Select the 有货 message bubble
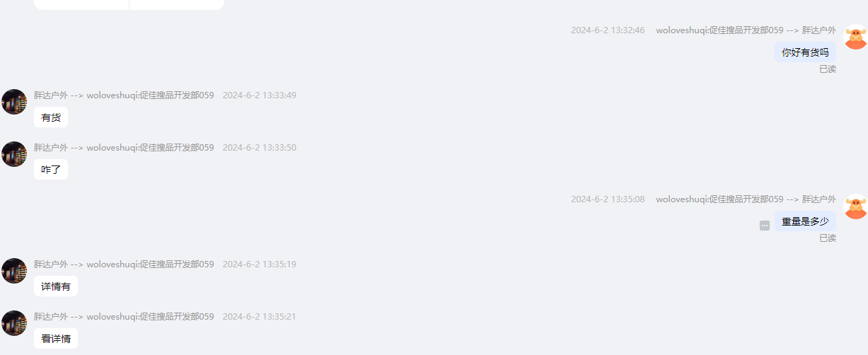Image resolution: width=868 pixels, height=355 pixels. (x=51, y=117)
